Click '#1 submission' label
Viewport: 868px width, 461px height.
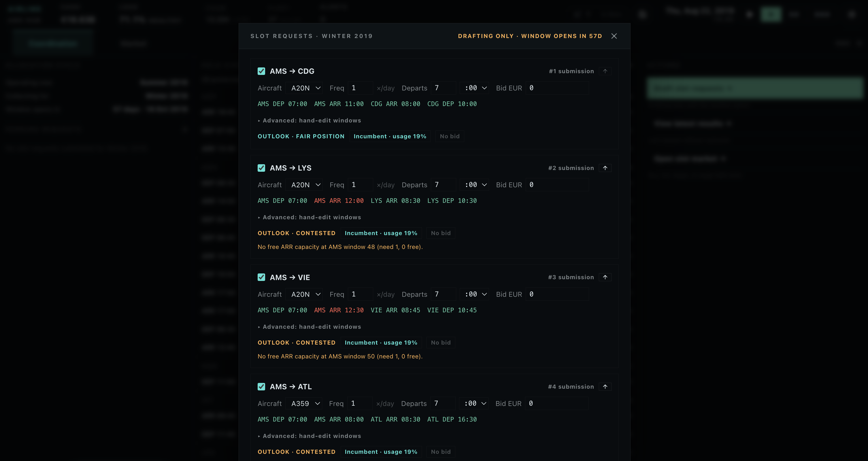coord(571,71)
